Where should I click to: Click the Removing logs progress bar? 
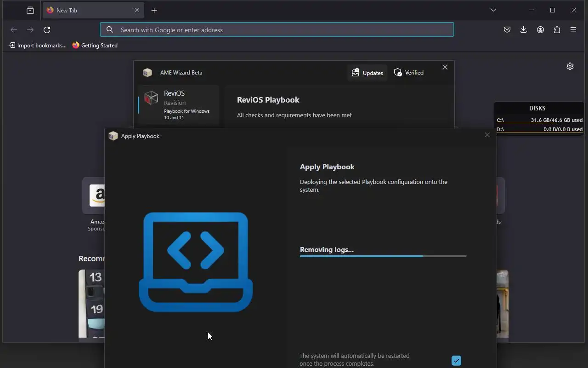(x=383, y=256)
